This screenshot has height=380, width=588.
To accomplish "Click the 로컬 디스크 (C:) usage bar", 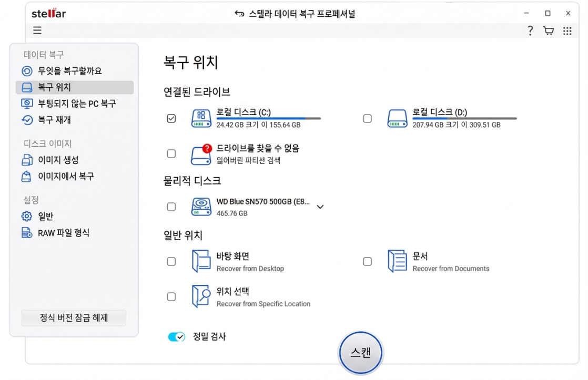I will click(268, 119).
